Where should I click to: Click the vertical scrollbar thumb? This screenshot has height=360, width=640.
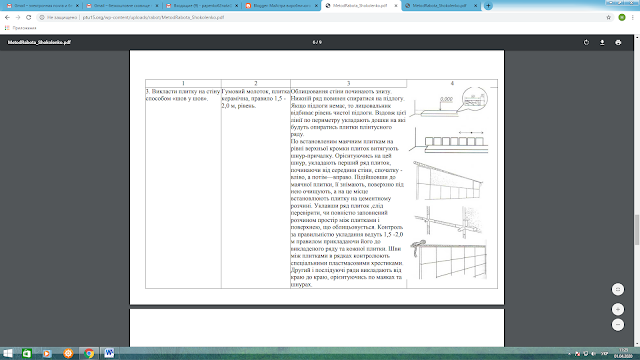tap(637, 229)
